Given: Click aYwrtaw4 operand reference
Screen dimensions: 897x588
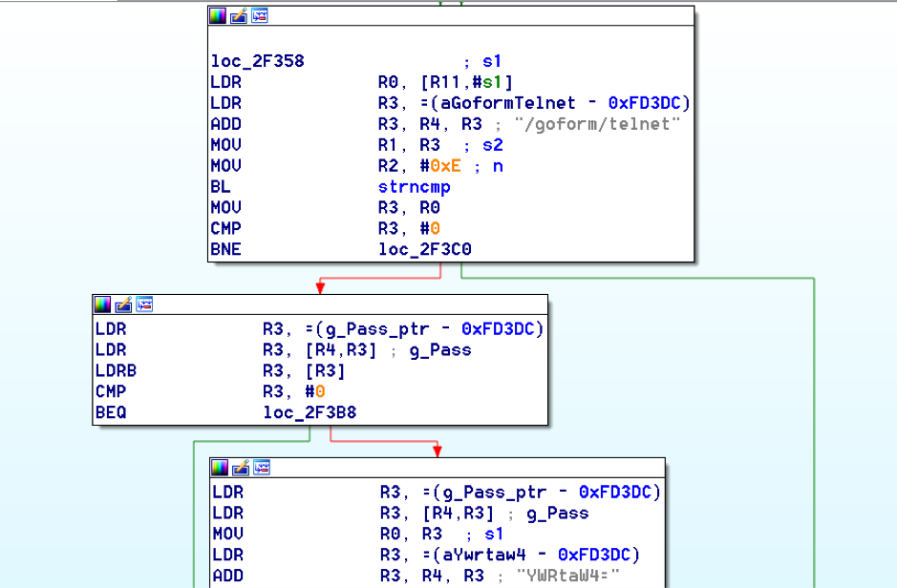Looking at the screenshot, I should (484, 555).
